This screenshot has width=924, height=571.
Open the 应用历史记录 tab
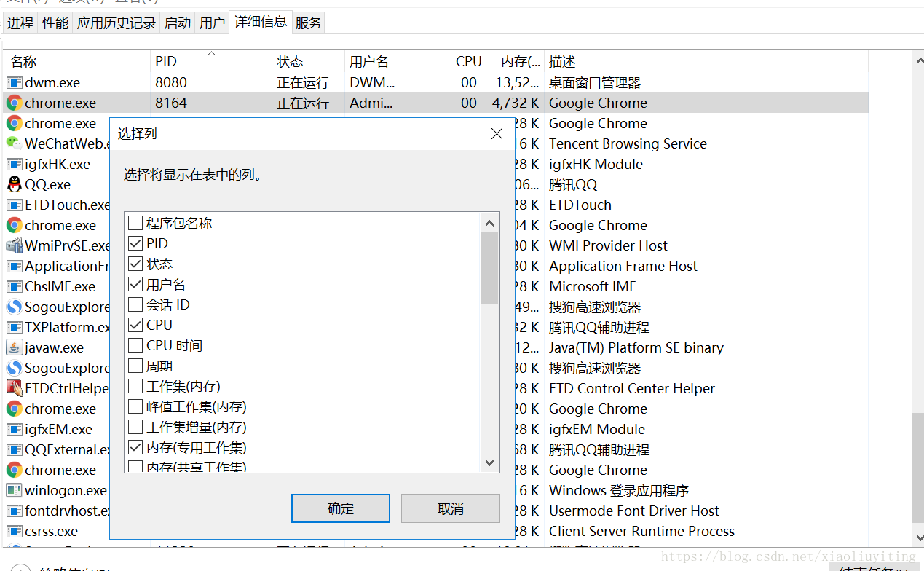click(117, 23)
